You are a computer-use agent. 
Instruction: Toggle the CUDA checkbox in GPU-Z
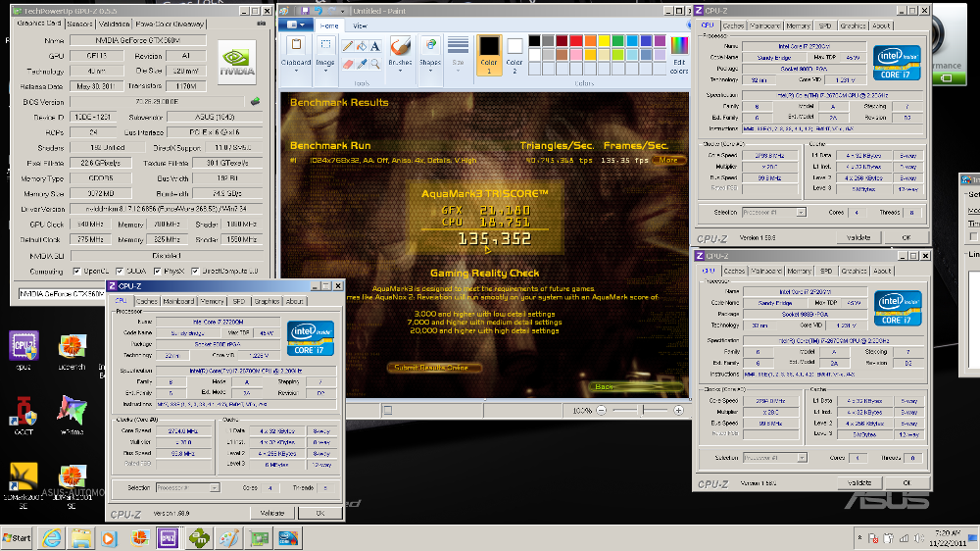[120, 272]
